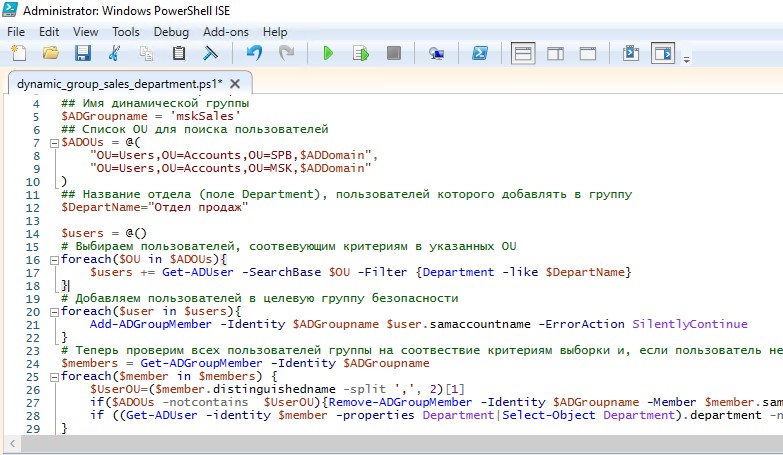783x455 pixels.
Task: Stop operation with the square icon
Action: pos(393,53)
